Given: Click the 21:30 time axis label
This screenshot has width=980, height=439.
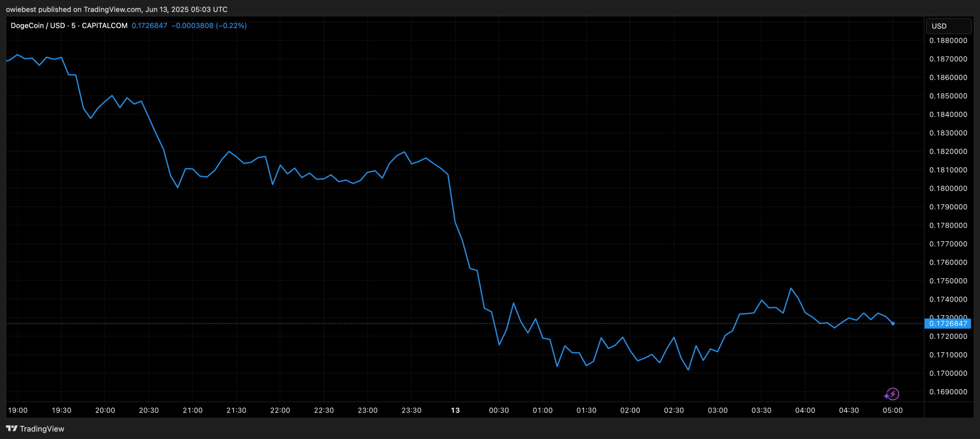Looking at the screenshot, I should pyautogui.click(x=236, y=410).
